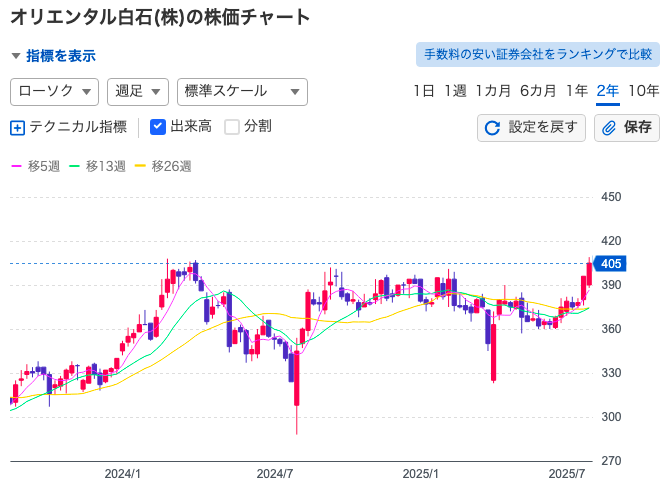Click the 移26週 legend text
This screenshot has height=491, width=670.
(171, 166)
